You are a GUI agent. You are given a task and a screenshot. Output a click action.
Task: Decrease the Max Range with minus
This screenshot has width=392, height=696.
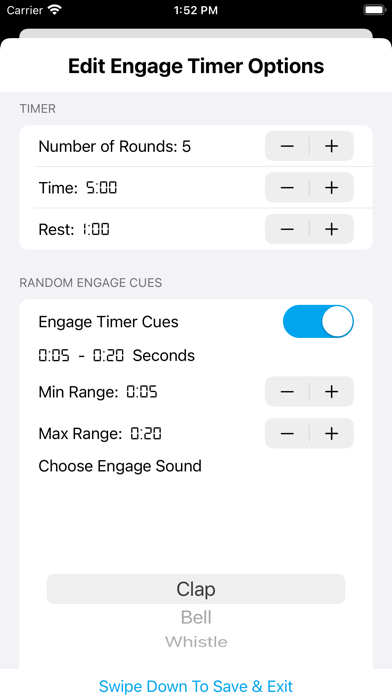click(287, 433)
